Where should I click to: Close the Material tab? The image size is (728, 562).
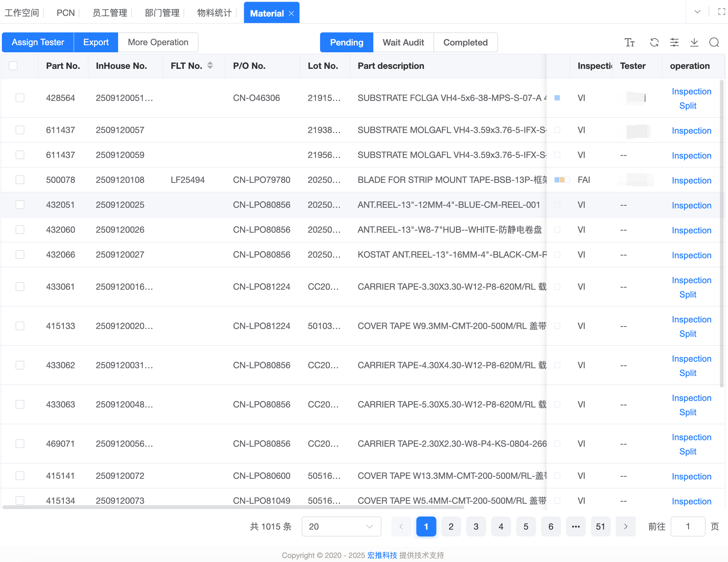[291, 13]
